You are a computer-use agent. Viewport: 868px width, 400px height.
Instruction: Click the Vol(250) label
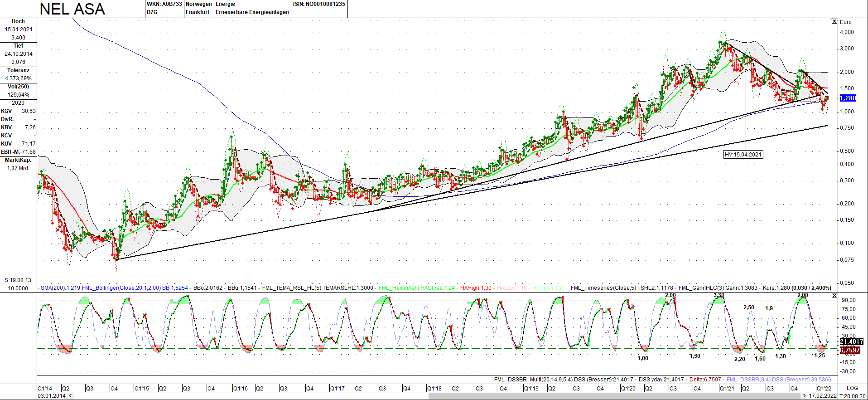pos(18,87)
